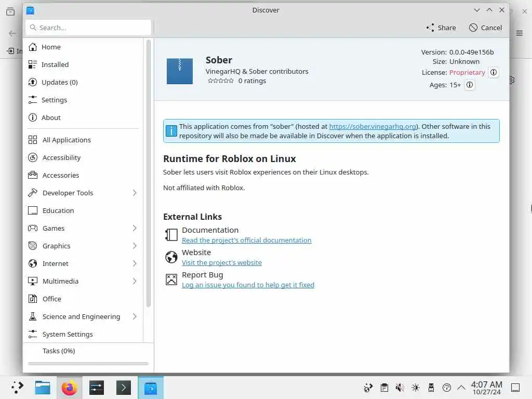Click the Discover taskbar entry

(151, 388)
